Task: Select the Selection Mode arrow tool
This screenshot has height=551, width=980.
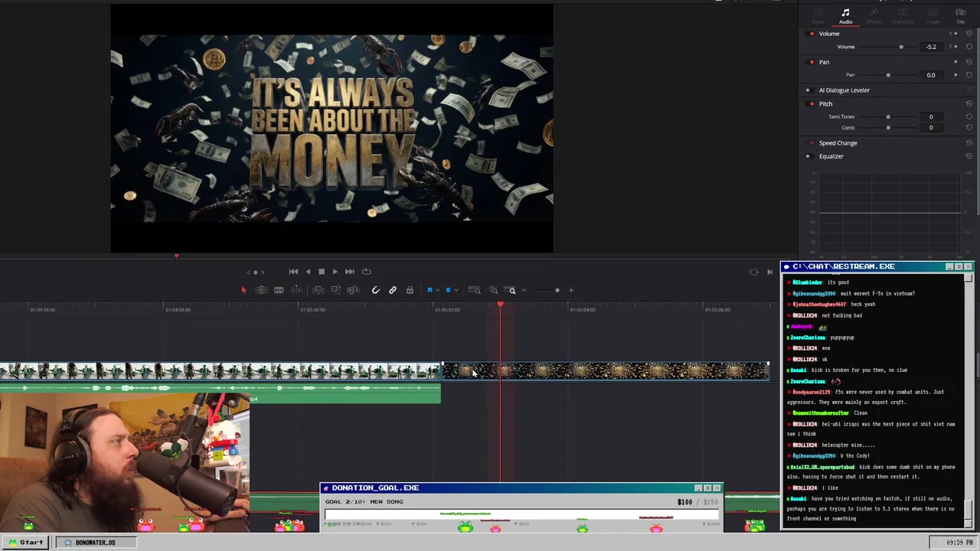Action: point(243,290)
